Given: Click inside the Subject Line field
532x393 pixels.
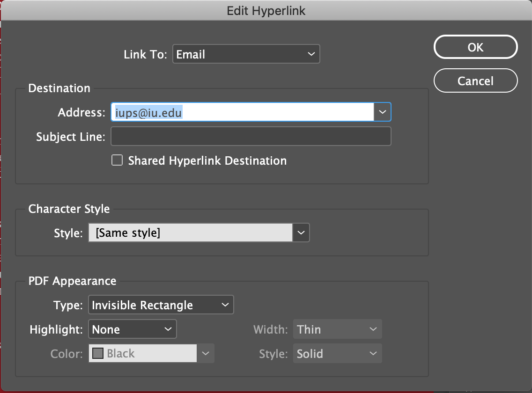Looking at the screenshot, I should (251, 136).
